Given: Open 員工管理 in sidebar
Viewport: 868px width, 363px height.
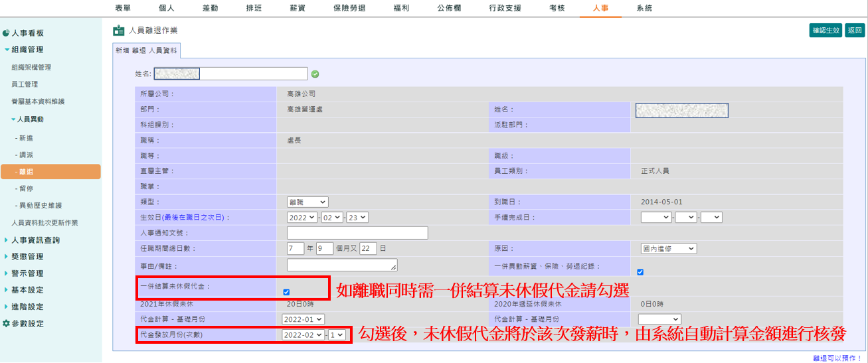Looking at the screenshot, I should point(25,84).
